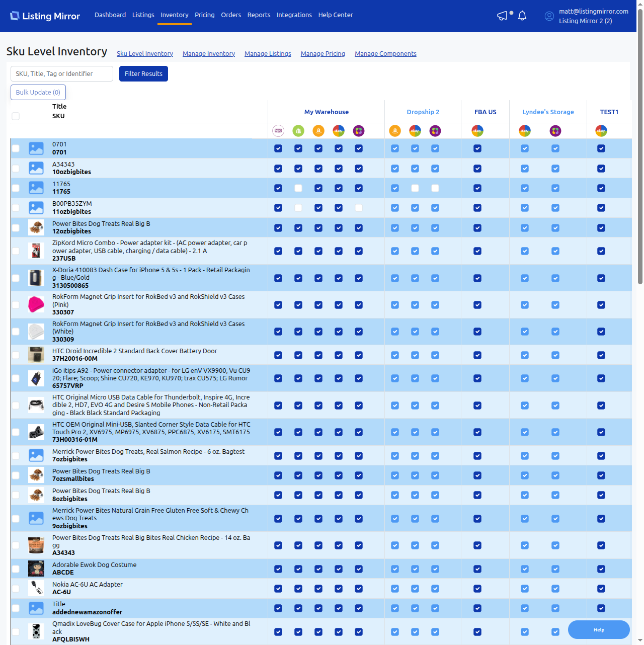This screenshot has width=644, height=645.
Task: Open the notifications bell
Action: click(x=522, y=16)
